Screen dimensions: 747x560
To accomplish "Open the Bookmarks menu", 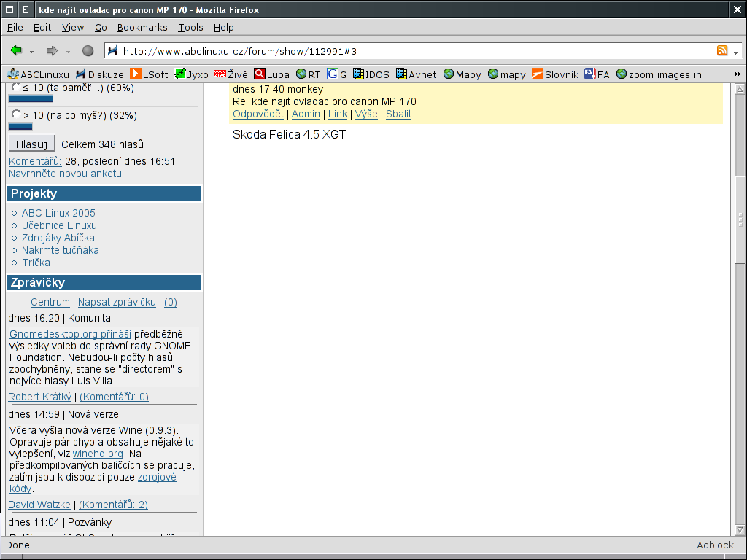I will (x=142, y=27).
